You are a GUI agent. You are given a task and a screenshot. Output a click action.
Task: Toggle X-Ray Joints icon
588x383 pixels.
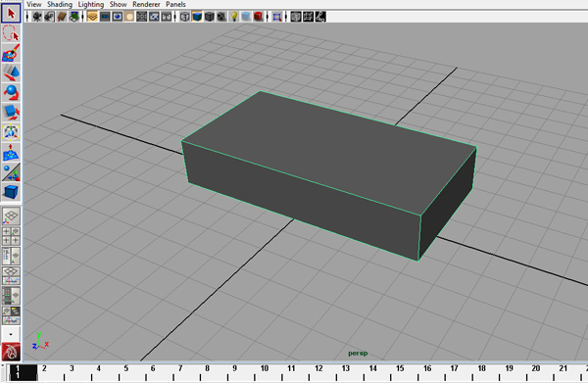(x=320, y=17)
